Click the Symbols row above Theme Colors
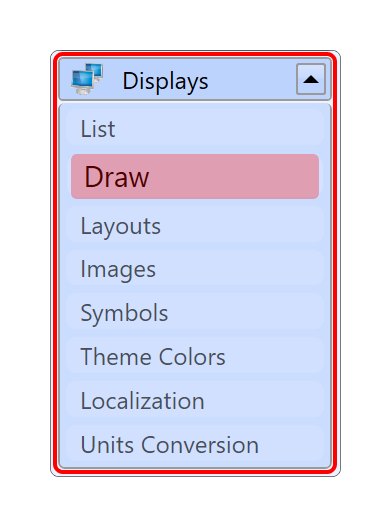The height and width of the screenshot is (527, 391). pos(195,313)
